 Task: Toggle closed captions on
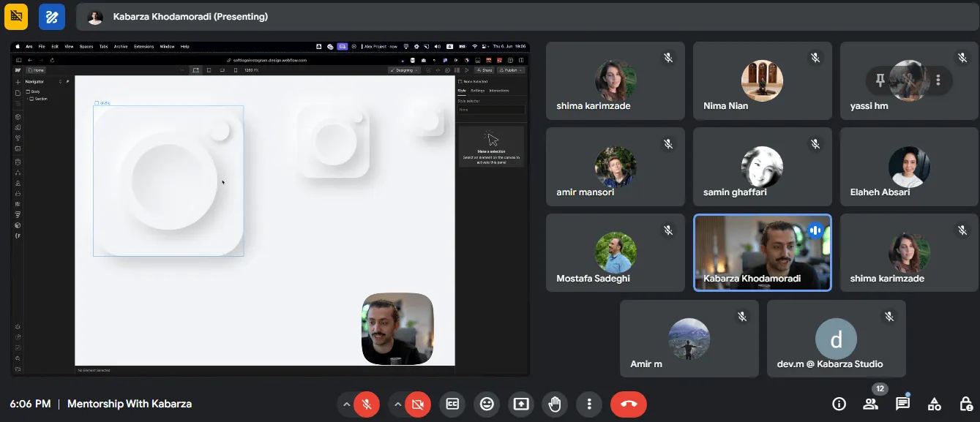pyautogui.click(x=452, y=404)
